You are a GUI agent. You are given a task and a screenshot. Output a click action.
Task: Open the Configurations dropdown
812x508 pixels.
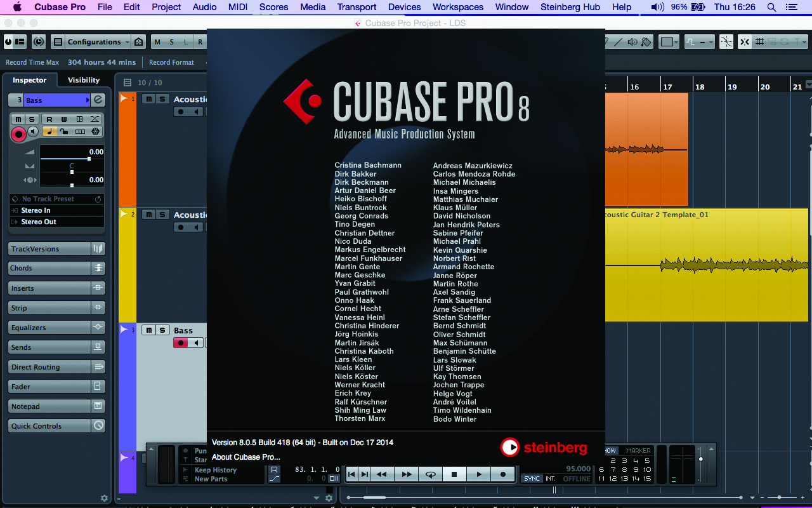95,41
